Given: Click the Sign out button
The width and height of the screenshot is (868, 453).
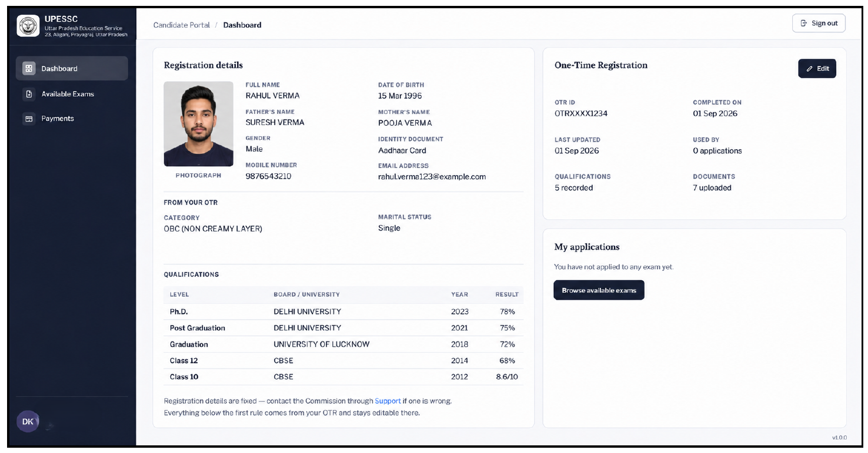Looking at the screenshot, I should coord(819,23).
